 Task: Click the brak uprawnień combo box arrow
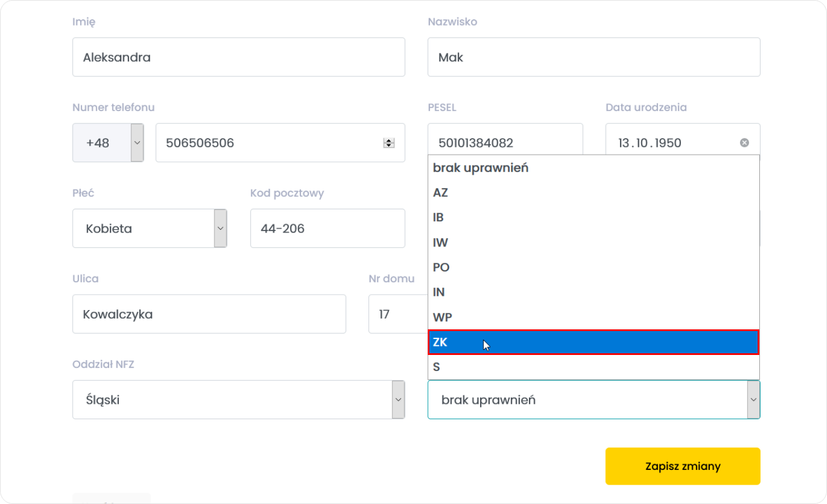pyautogui.click(x=753, y=399)
